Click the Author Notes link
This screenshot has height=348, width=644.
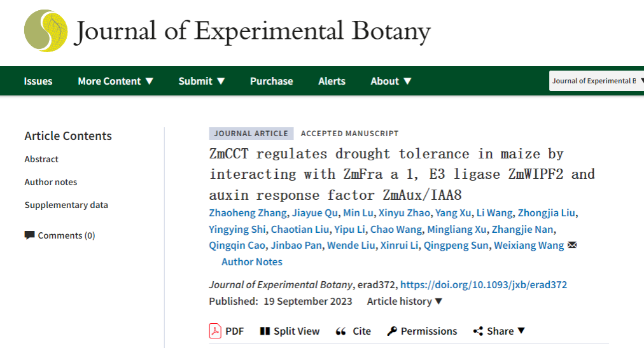tap(252, 262)
